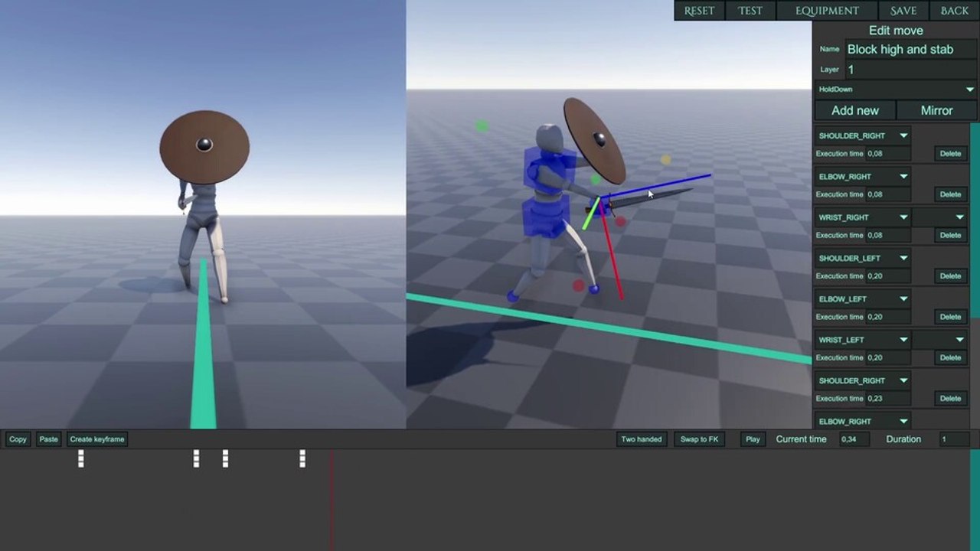Select the yellow handle sphere in the 3D viewport

[x=665, y=160]
